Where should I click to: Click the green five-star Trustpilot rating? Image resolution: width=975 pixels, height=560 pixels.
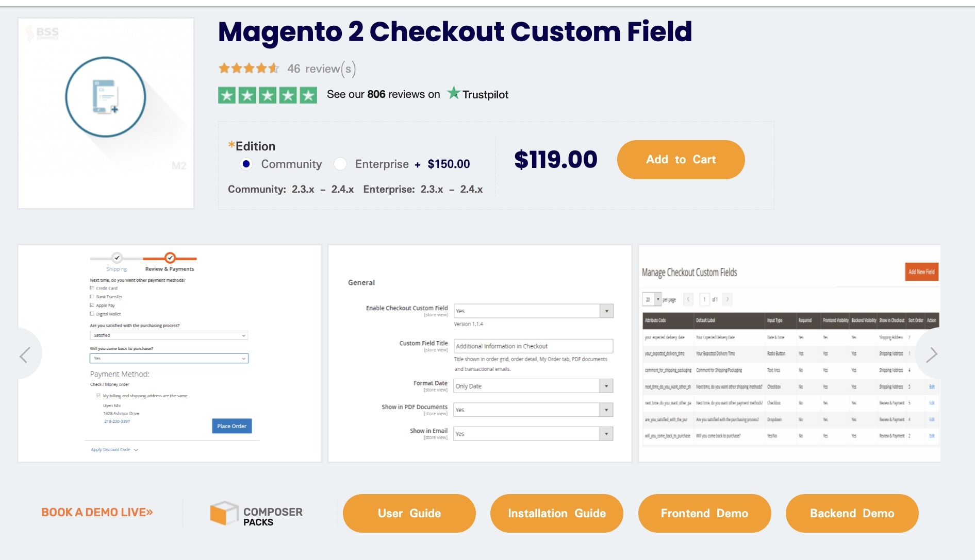pos(267,94)
